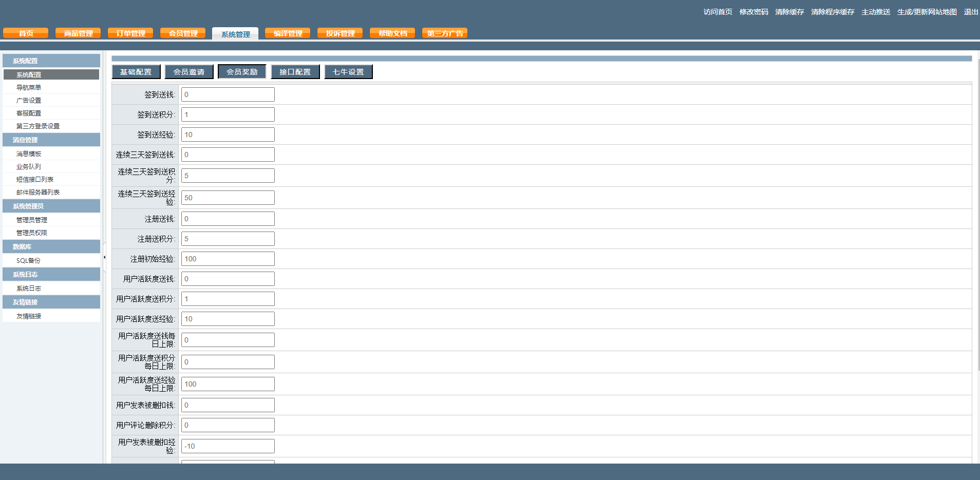Image resolution: width=980 pixels, height=480 pixels.
Task: Open the 会员奖励 configuration tab
Action: point(242,72)
